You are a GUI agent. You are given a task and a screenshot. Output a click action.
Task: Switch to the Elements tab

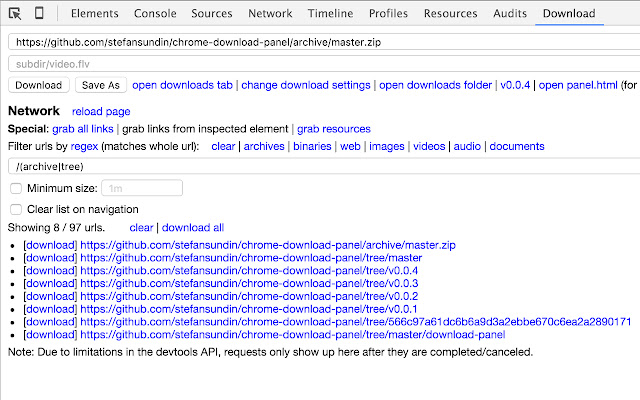click(95, 13)
